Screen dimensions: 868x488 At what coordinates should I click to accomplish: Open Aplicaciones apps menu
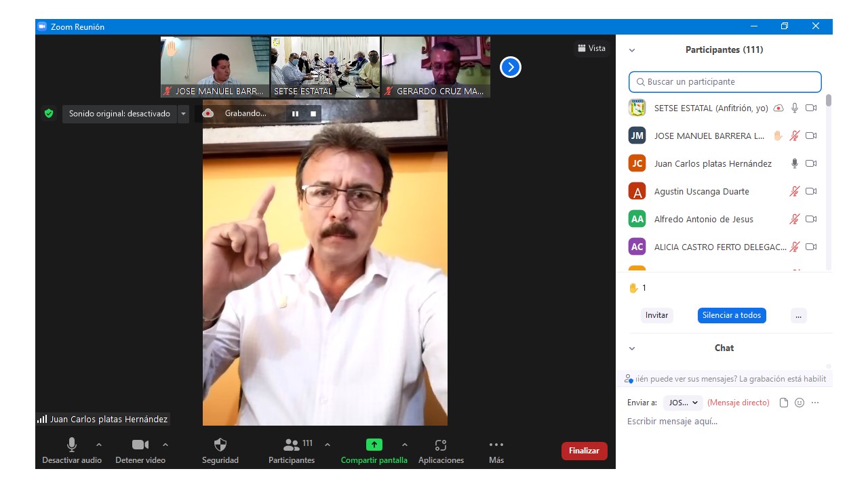(441, 451)
